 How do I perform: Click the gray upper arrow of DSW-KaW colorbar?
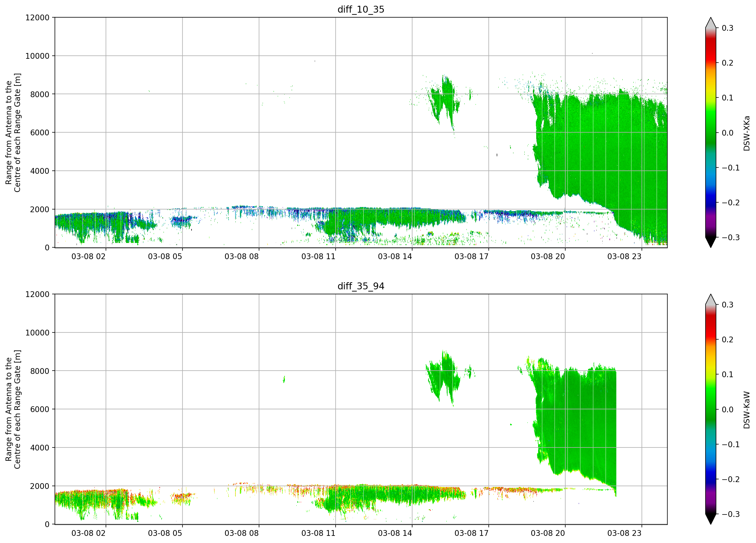tap(711, 300)
